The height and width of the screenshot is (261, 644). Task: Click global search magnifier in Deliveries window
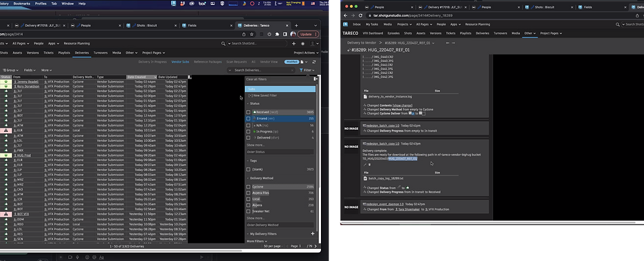click(x=223, y=44)
